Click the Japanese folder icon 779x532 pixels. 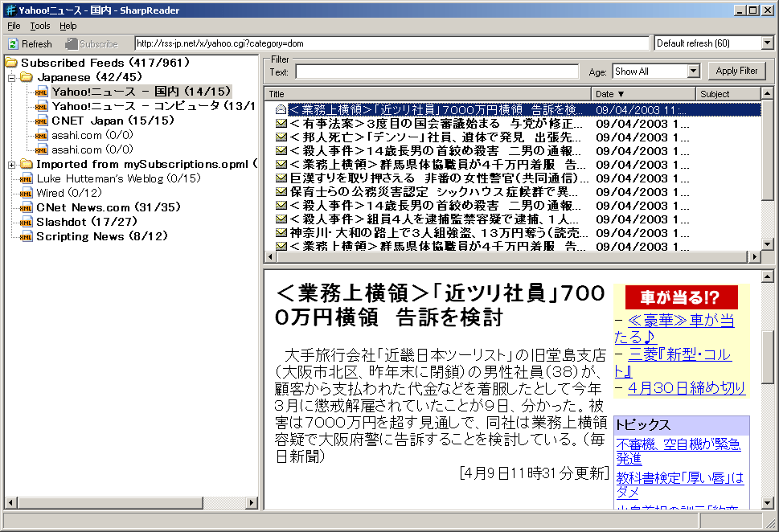(27, 77)
